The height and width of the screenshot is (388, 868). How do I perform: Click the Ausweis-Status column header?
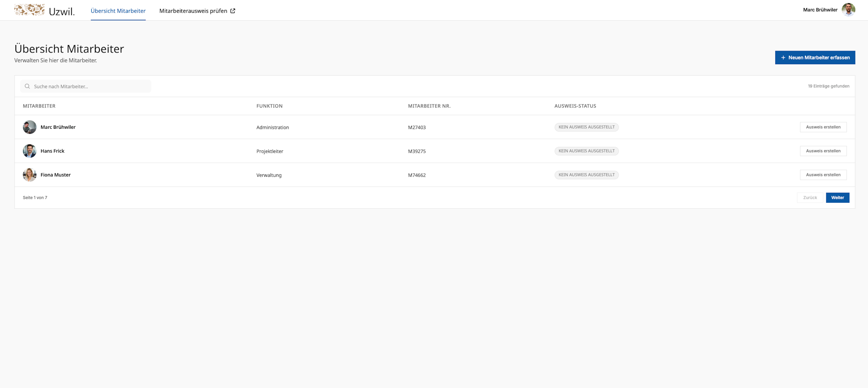575,106
